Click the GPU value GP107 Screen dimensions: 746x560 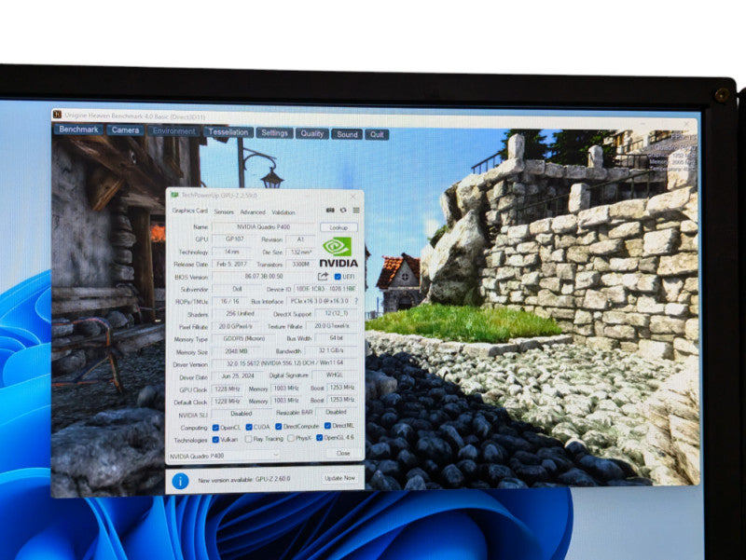coord(235,239)
